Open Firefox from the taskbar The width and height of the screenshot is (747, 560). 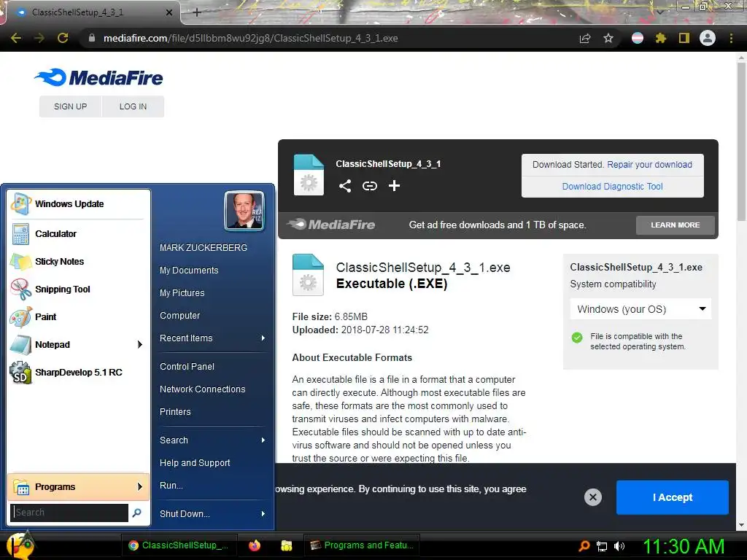[255, 545]
